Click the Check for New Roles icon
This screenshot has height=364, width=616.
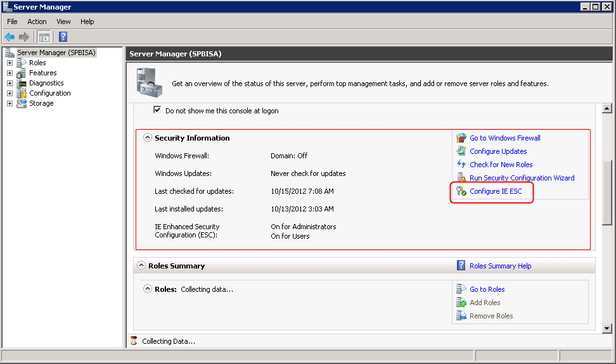click(461, 165)
